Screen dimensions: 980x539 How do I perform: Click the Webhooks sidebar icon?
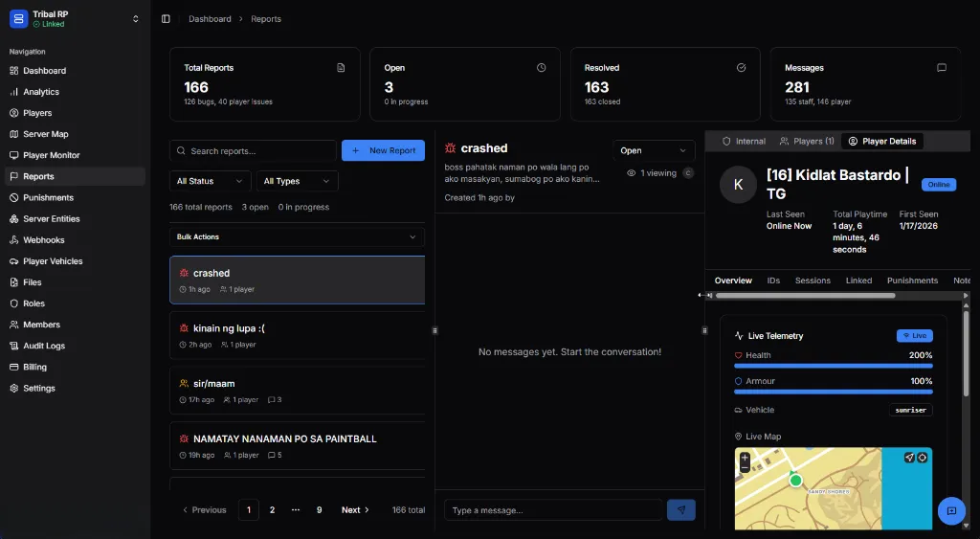(x=13, y=240)
